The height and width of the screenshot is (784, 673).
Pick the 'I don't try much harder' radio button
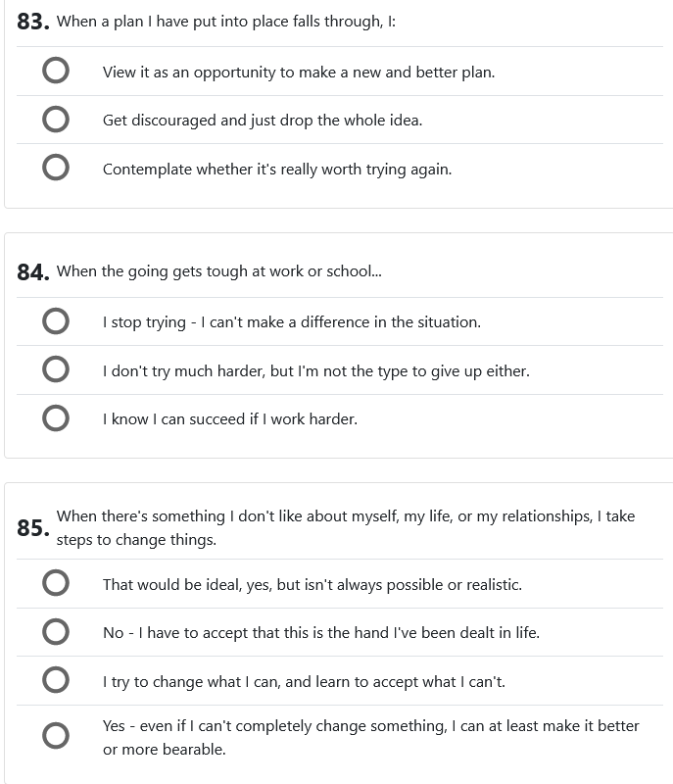[56, 370]
